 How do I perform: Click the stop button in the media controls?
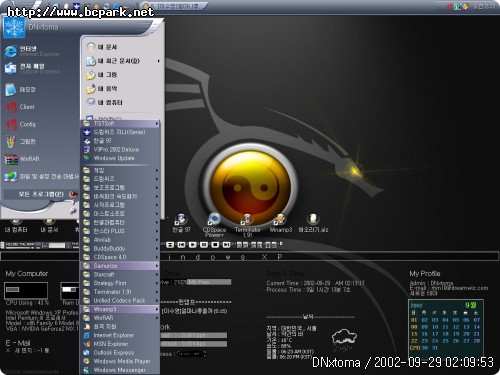pyautogui.click(x=215, y=245)
